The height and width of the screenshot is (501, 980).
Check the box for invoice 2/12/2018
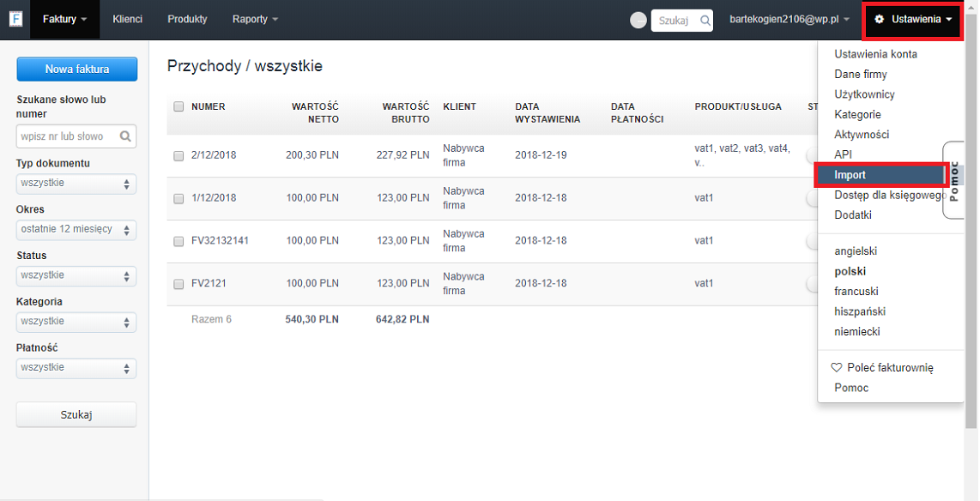point(178,156)
